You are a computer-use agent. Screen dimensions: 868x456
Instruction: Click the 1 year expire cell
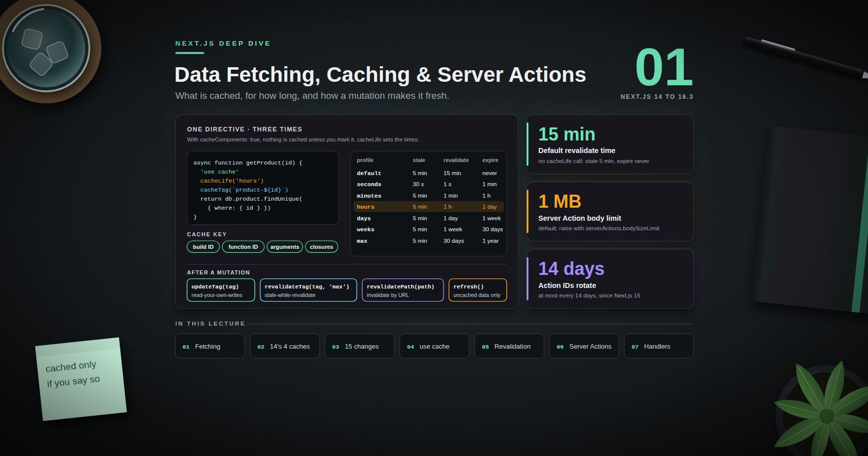click(490, 241)
